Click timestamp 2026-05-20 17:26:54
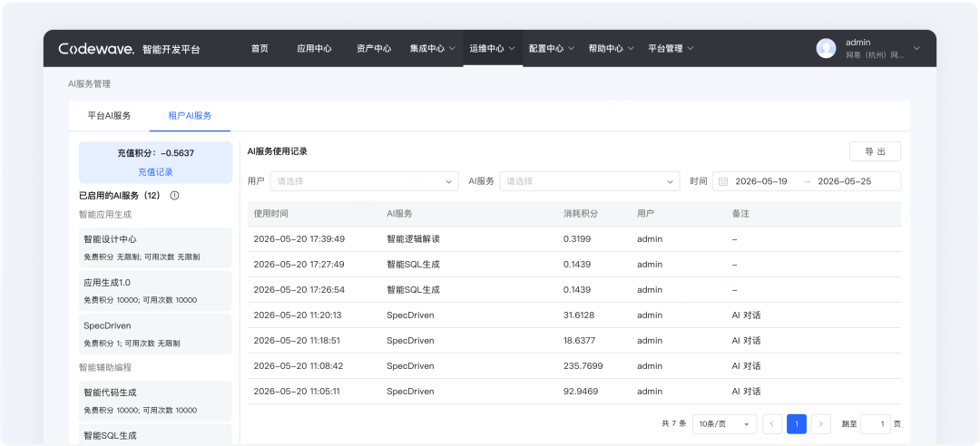980x446 pixels. 299,290
